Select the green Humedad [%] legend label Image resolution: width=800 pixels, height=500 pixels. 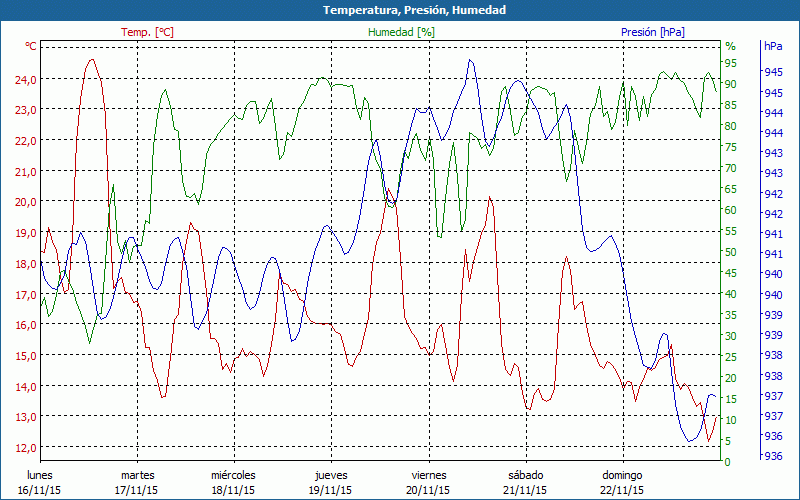click(x=401, y=32)
